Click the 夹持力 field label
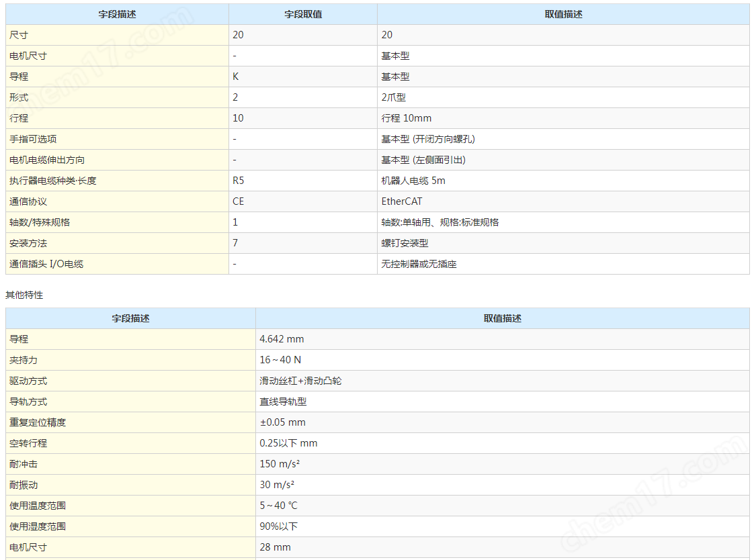Image resolution: width=756 pixels, height=560 pixels. (24, 360)
